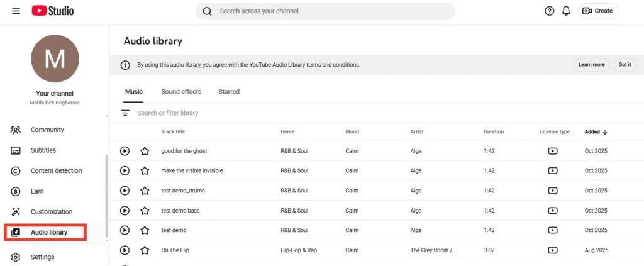View license type icon for 'test demo'
The image size is (644, 266).
[552, 230]
